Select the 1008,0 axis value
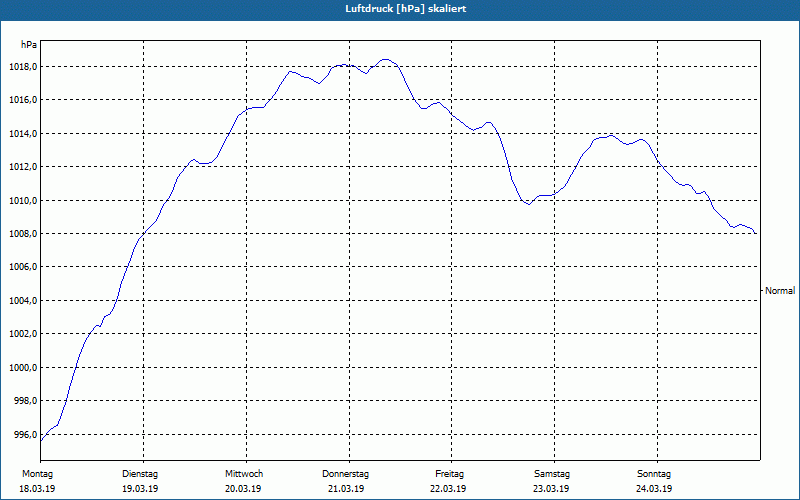 click(23, 234)
